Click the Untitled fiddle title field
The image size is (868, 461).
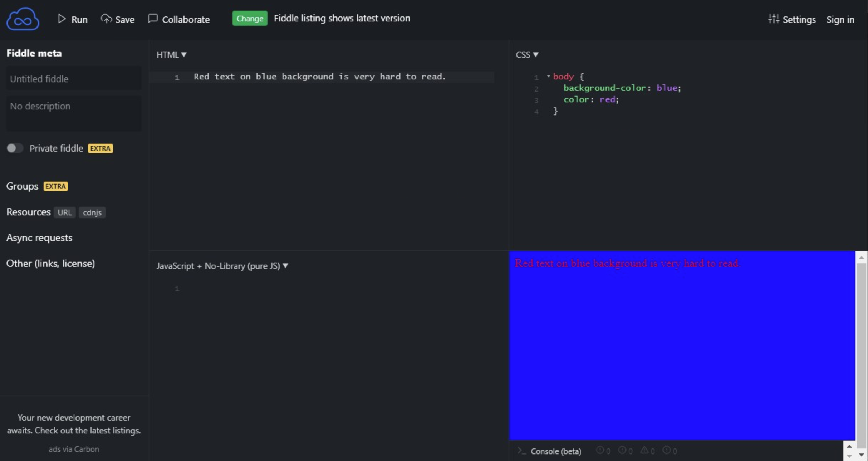click(74, 79)
